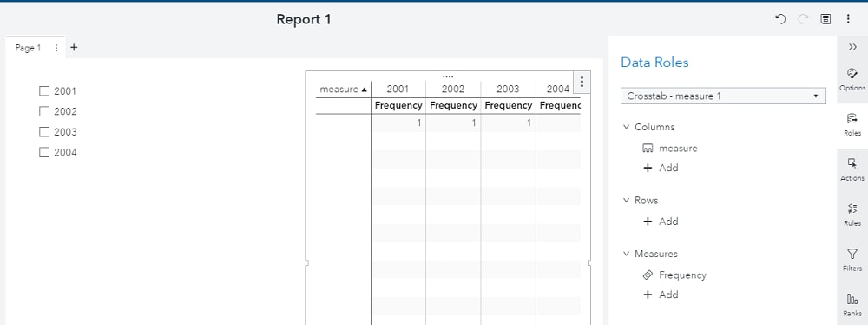Add a role under Rows
The image size is (868, 325).
pyautogui.click(x=661, y=222)
